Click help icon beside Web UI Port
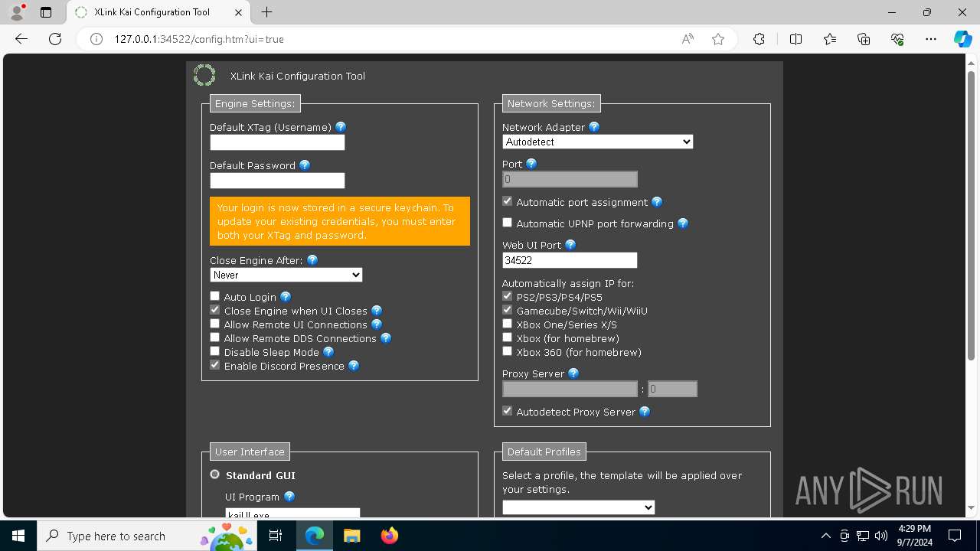Screen dimensions: 980x551 click(x=570, y=245)
